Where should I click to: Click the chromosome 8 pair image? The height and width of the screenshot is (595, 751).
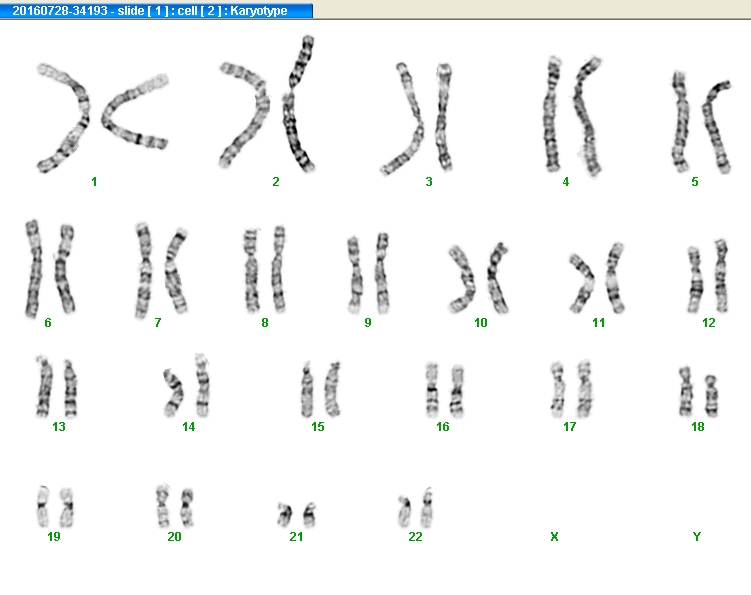click(x=265, y=269)
